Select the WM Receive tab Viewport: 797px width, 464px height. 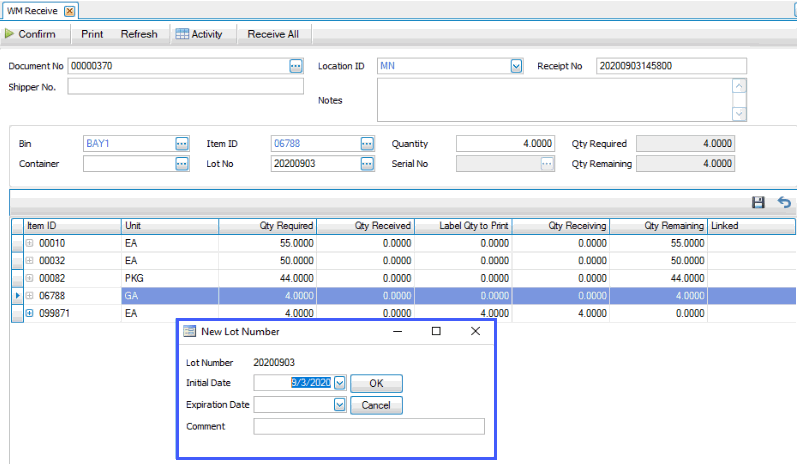(33, 11)
